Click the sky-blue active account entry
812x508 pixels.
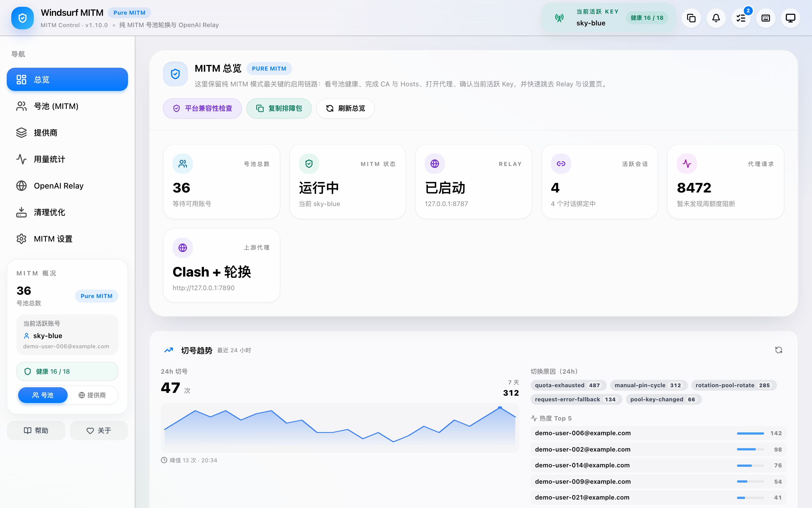tap(67, 335)
